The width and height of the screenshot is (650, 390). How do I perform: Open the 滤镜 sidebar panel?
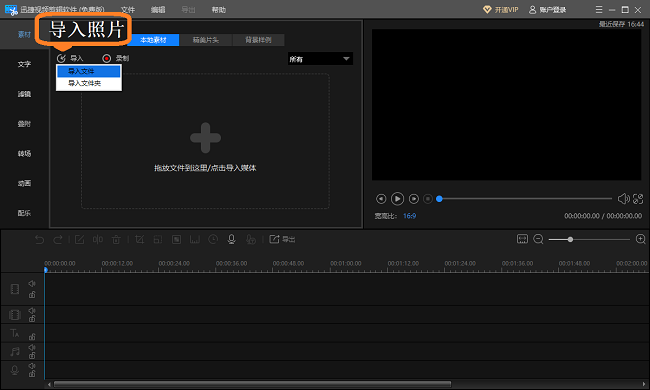24,94
